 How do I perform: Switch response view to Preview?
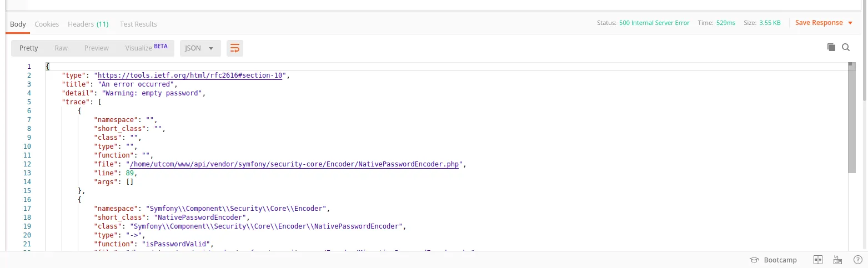(97, 48)
